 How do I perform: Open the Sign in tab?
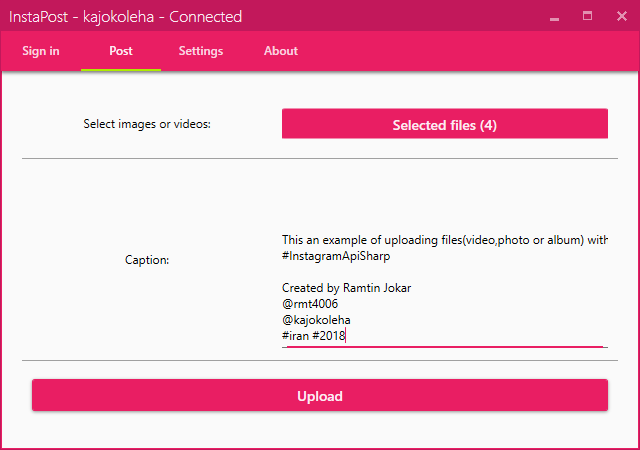[x=40, y=51]
